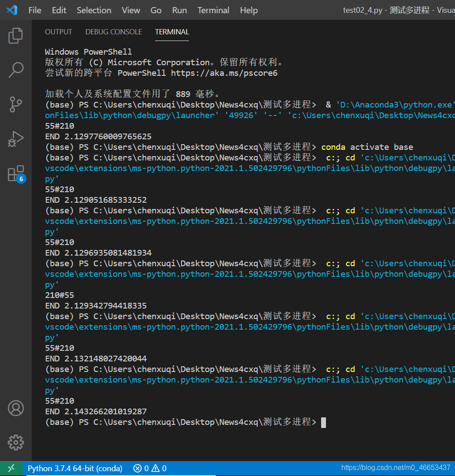This screenshot has height=476, width=455.
Task: Click the remote window indicator in the status bar
Action: (11, 468)
